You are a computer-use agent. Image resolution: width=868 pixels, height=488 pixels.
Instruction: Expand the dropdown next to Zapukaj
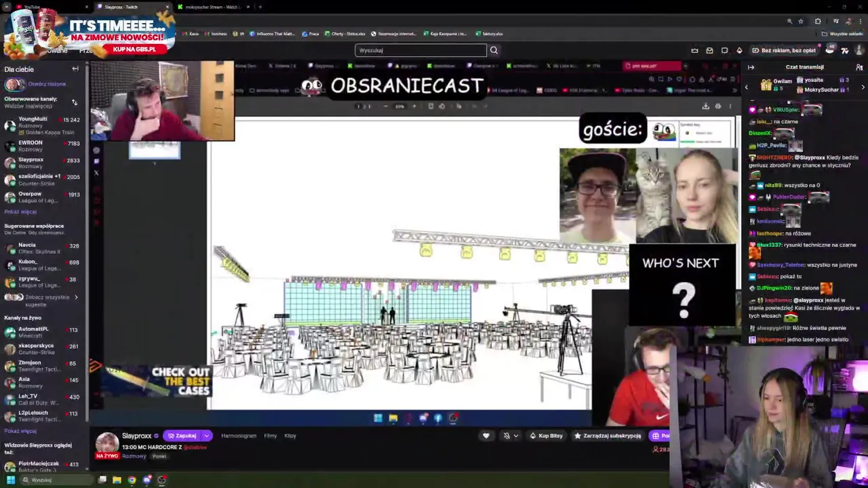(x=206, y=436)
